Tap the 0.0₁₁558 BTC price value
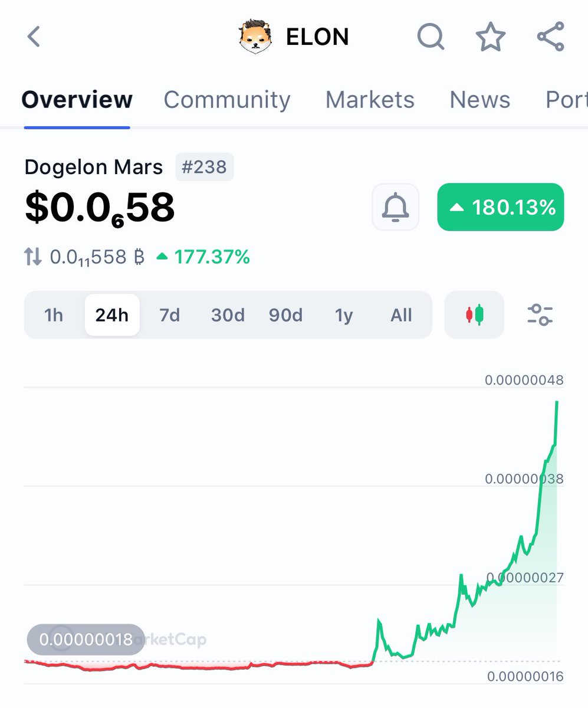Viewport: 588px width, 708px height. coord(97,258)
